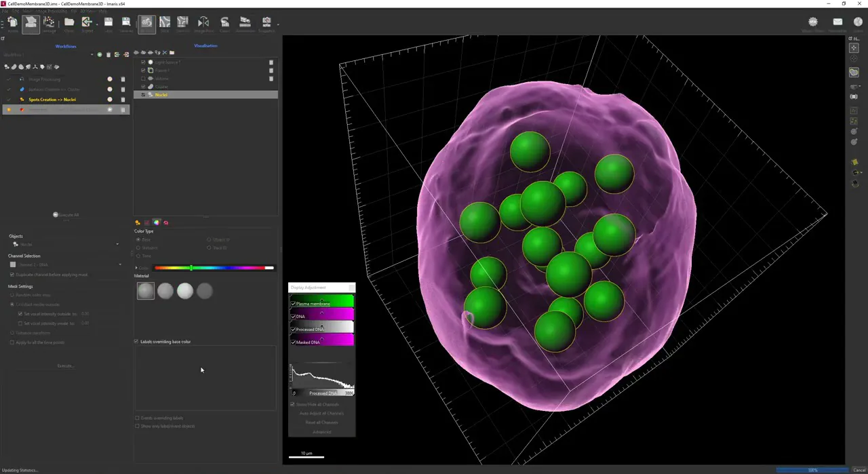The height and width of the screenshot is (474, 868).
Task: Toggle Volume visibility checkbox
Action: tap(143, 79)
